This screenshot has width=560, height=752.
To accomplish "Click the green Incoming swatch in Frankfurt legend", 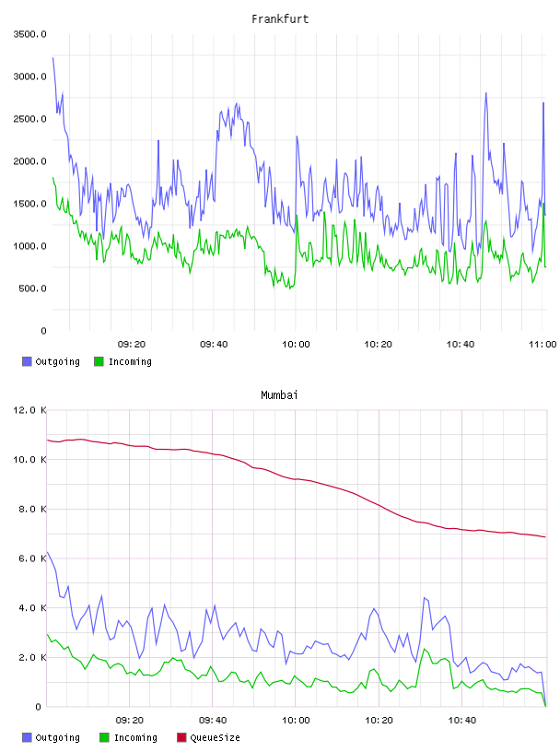I will pos(99,361).
